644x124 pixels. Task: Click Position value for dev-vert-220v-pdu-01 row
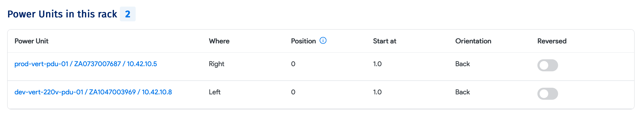coord(293,92)
